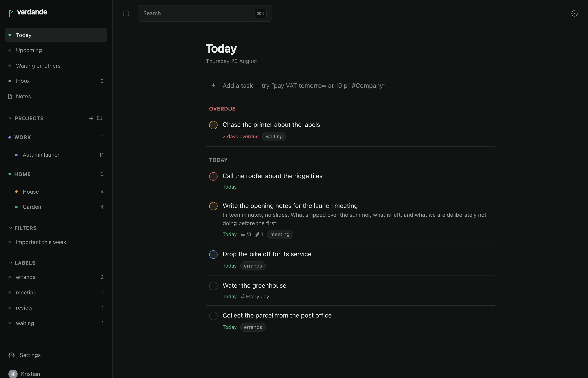
Task: Open the errands label in sidebar
Action: point(56,277)
